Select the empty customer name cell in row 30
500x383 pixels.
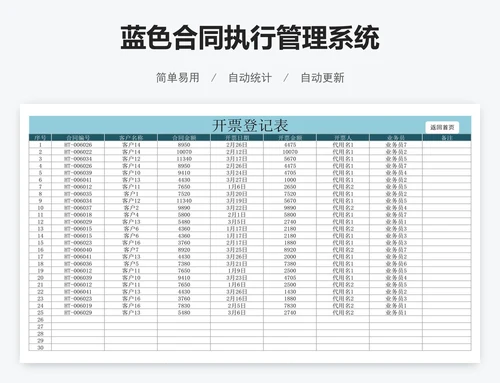[131, 348]
